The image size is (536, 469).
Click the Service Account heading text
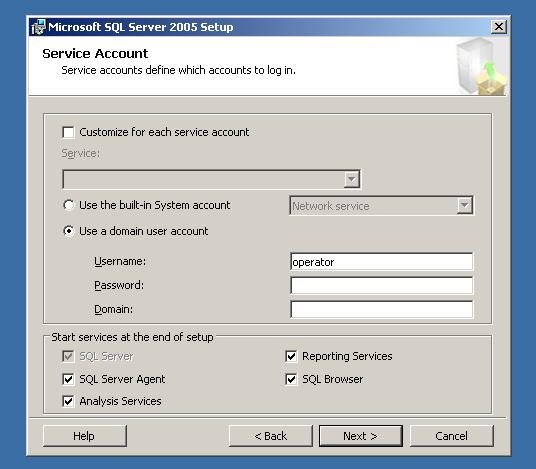(95, 54)
